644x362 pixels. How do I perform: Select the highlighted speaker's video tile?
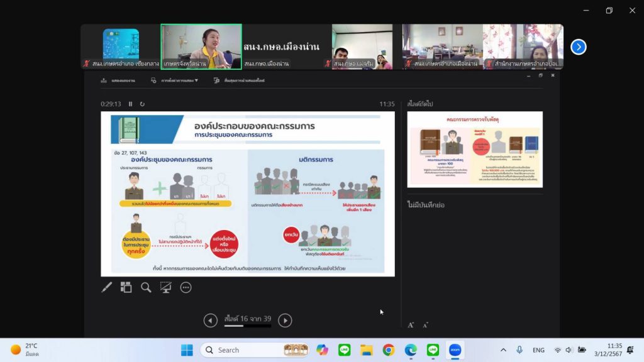(201, 47)
